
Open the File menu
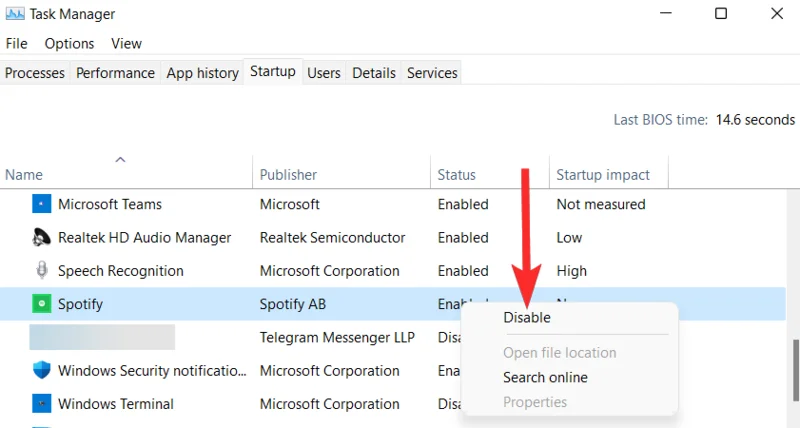(16, 44)
